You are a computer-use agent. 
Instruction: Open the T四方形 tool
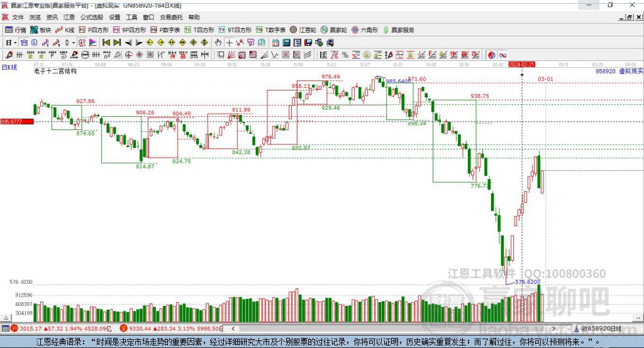[199, 30]
